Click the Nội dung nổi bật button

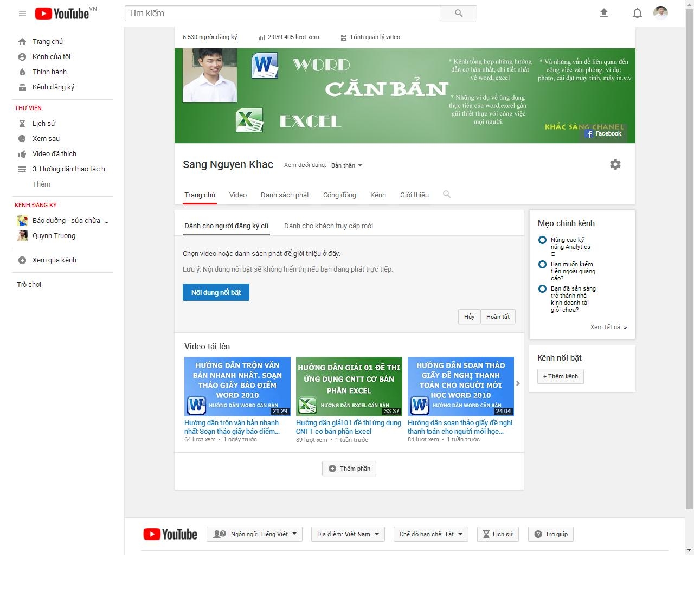216,292
